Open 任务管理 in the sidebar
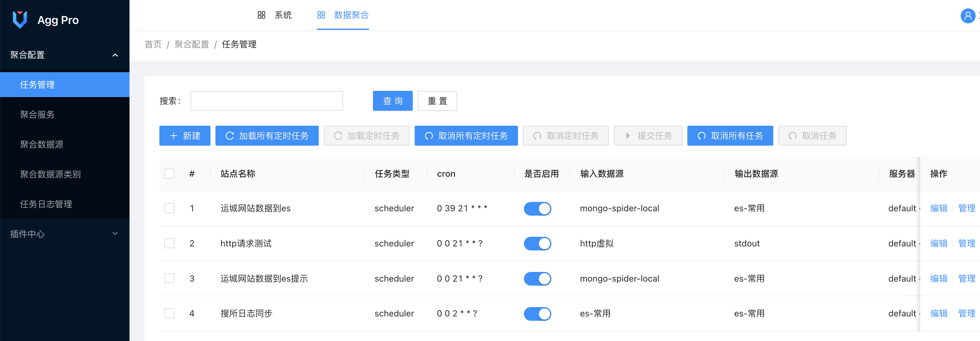The height and width of the screenshot is (341, 980). (65, 84)
